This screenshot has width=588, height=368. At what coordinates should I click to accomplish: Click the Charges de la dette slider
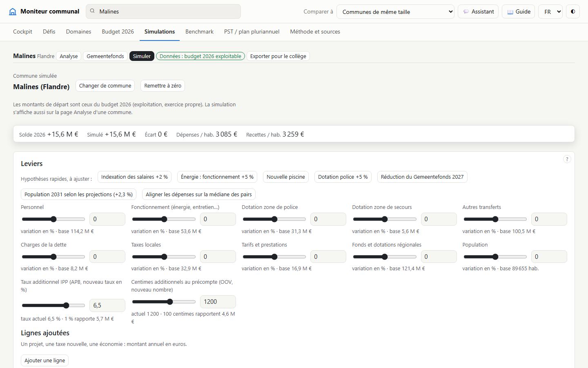pos(53,257)
